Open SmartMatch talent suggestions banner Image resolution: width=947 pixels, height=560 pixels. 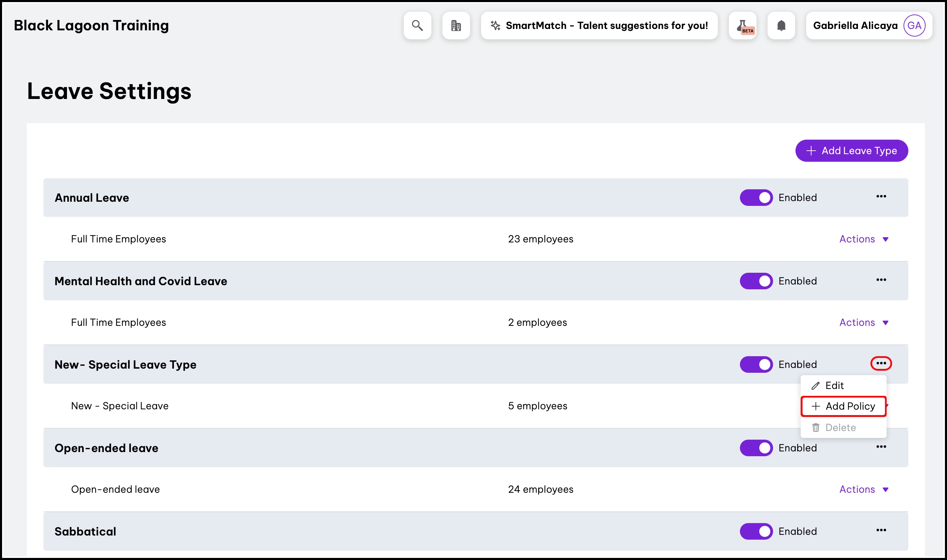tap(599, 26)
